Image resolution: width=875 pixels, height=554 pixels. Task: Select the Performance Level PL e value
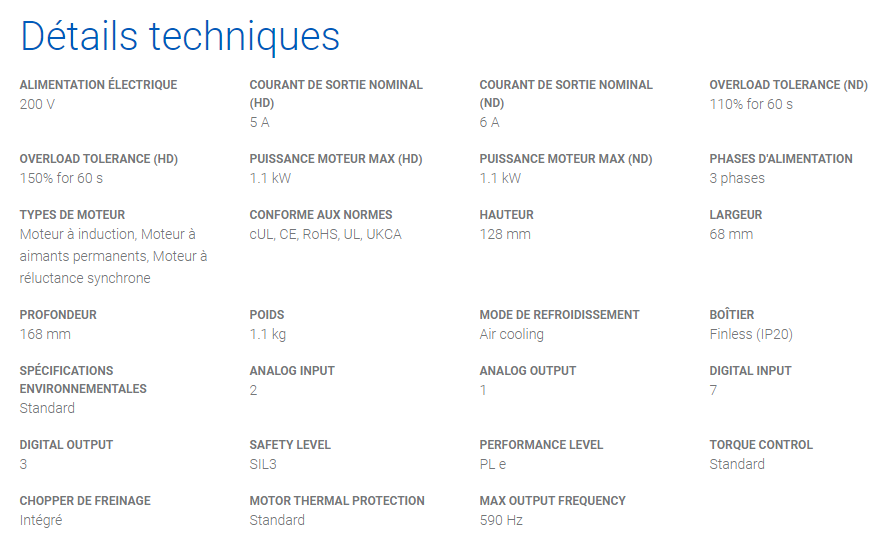pyautogui.click(x=493, y=464)
